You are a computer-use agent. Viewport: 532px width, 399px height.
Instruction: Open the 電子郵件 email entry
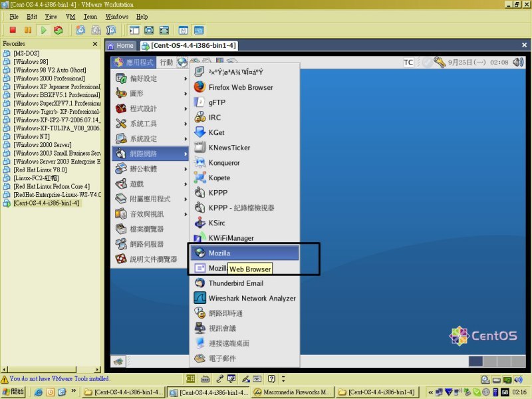pos(244,358)
